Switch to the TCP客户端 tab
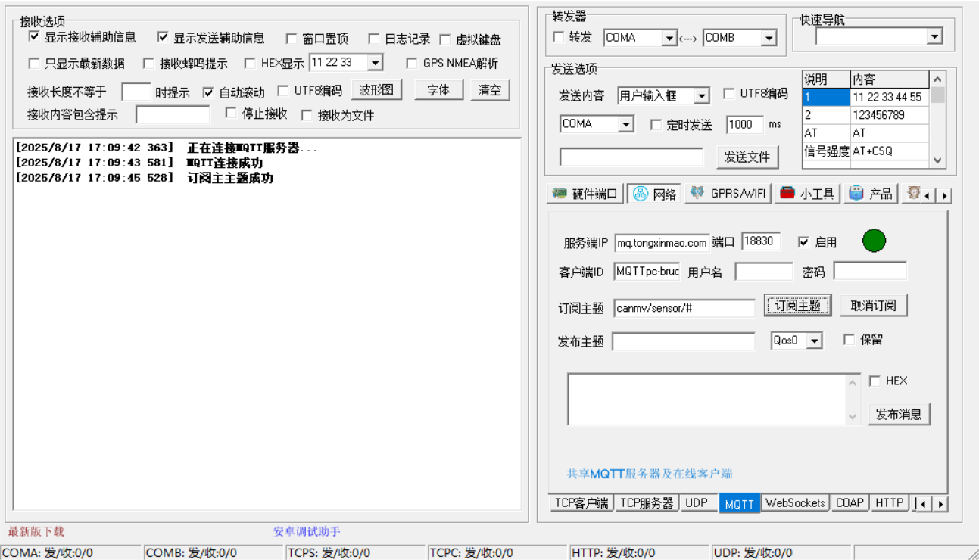 click(x=581, y=503)
